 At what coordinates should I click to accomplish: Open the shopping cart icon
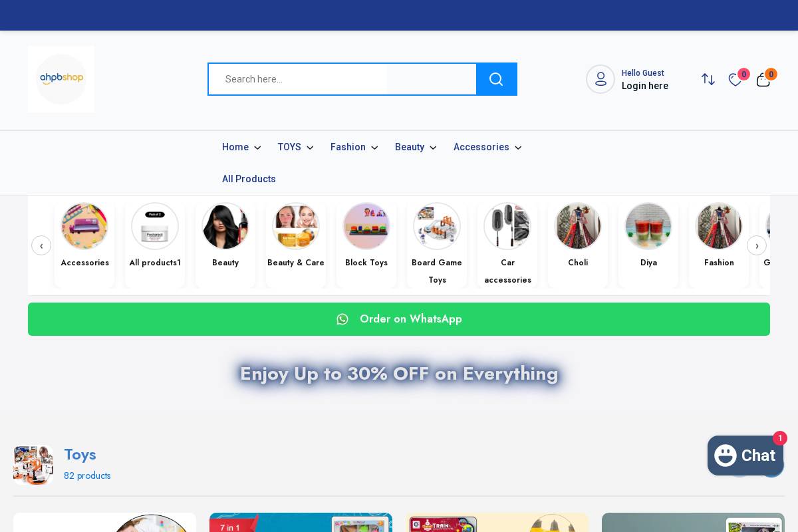coord(763,80)
